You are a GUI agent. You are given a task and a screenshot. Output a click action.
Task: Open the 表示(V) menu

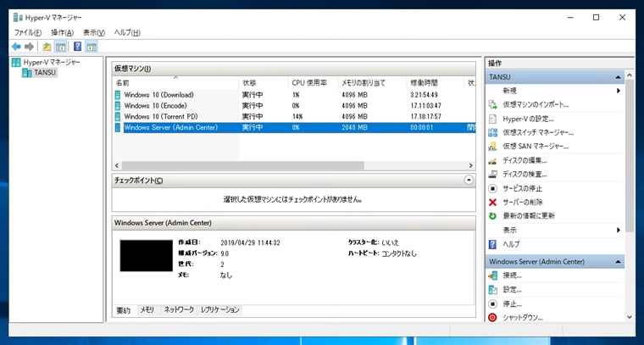(94, 32)
